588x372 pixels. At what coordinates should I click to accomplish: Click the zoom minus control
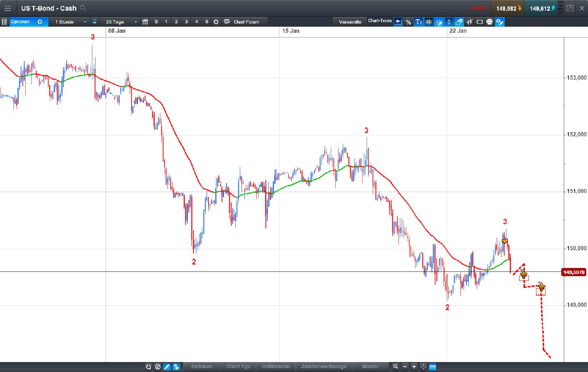click(405, 367)
